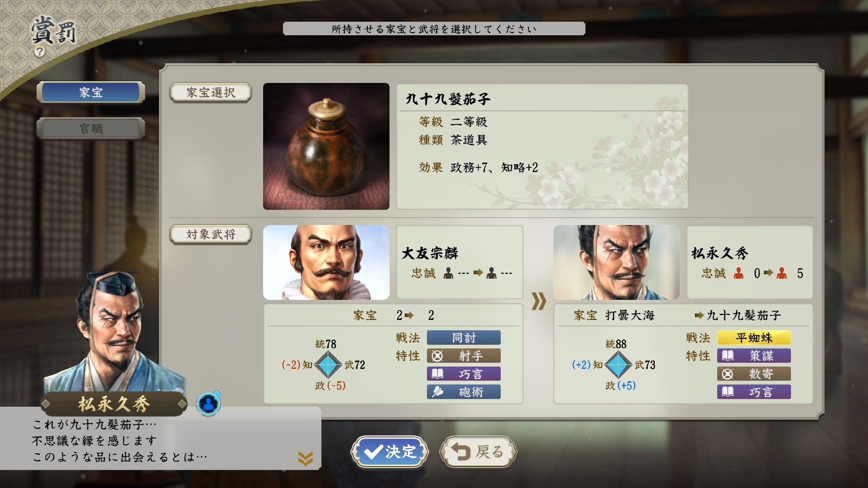
Task: Click 大友宗麟's blue stat diamond
Action: pos(328,364)
